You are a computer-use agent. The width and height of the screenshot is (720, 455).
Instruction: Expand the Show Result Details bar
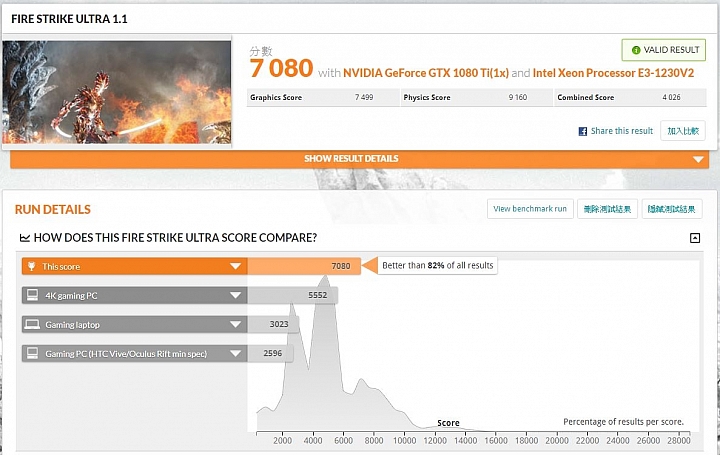[x=360, y=159]
